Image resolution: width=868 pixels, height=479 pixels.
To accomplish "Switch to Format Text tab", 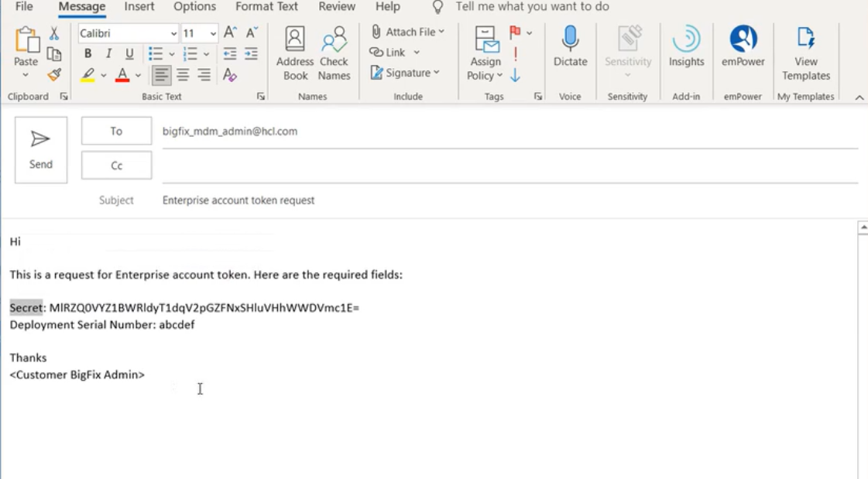I will 266,7.
